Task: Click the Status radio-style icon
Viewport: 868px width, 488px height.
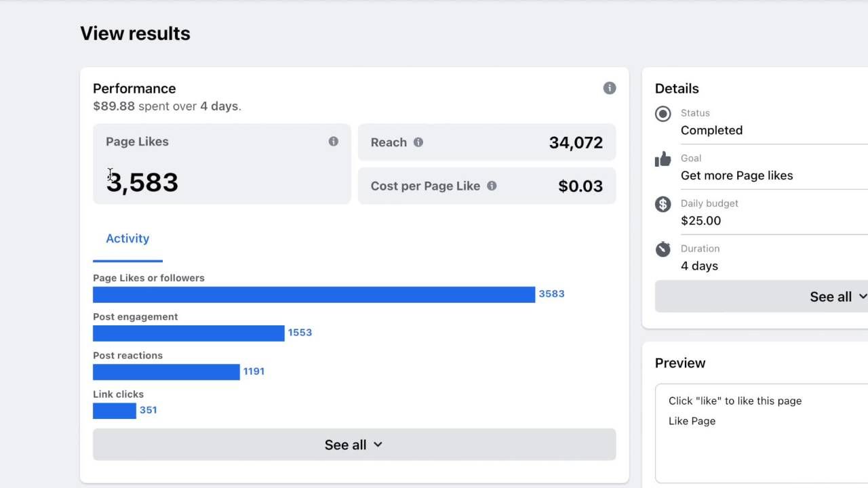Action: [663, 114]
